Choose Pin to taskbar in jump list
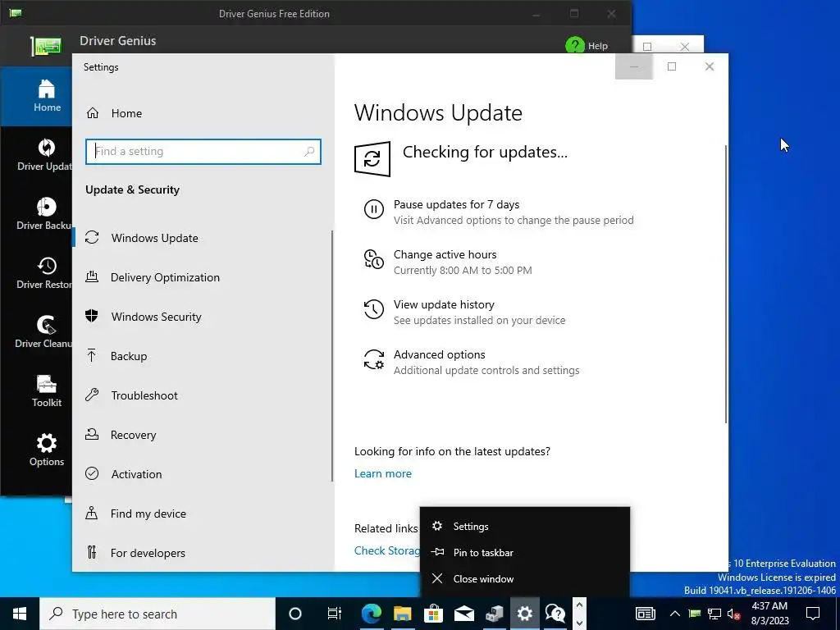This screenshot has width=840, height=630. (524, 553)
